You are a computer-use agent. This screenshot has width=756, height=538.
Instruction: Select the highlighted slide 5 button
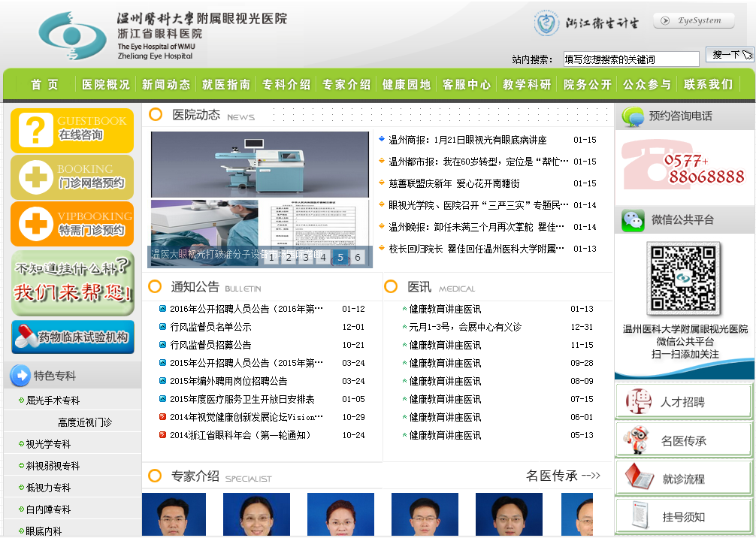point(340,258)
